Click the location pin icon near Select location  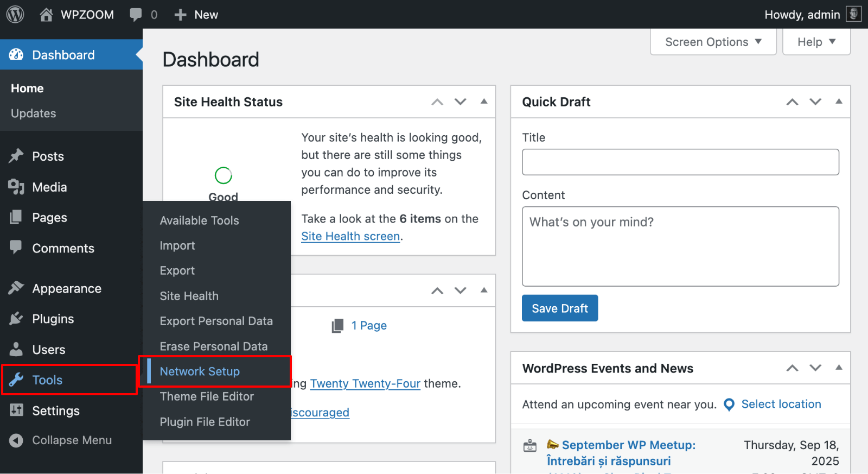(729, 405)
